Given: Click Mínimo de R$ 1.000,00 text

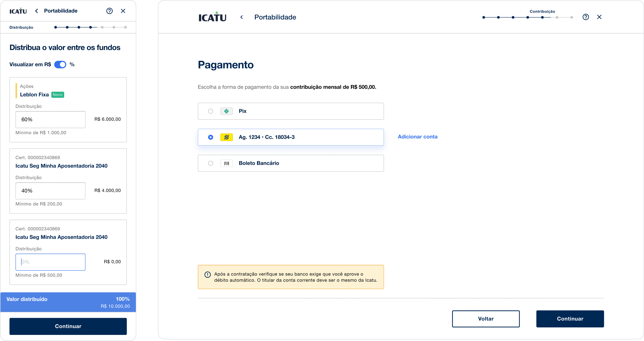Looking at the screenshot, I should coord(41,133).
